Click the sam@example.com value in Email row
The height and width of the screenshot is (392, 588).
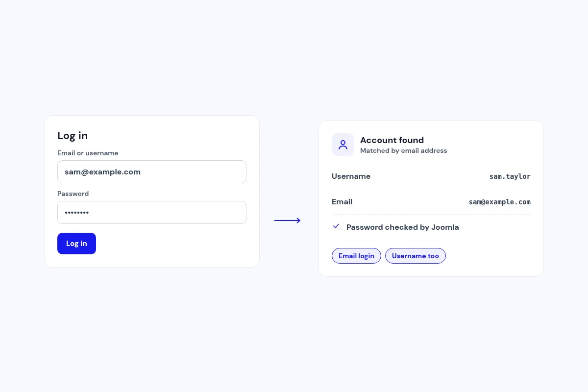(500, 202)
